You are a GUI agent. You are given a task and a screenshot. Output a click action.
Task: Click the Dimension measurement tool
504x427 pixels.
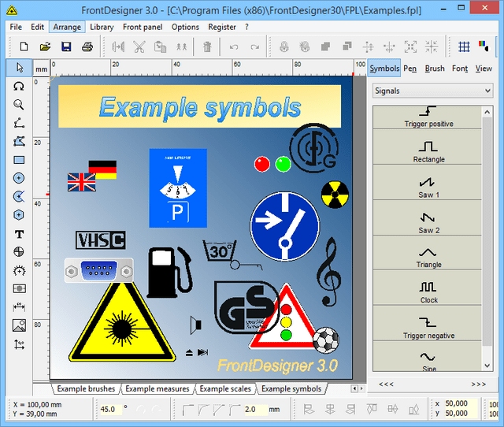pos(19,307)
